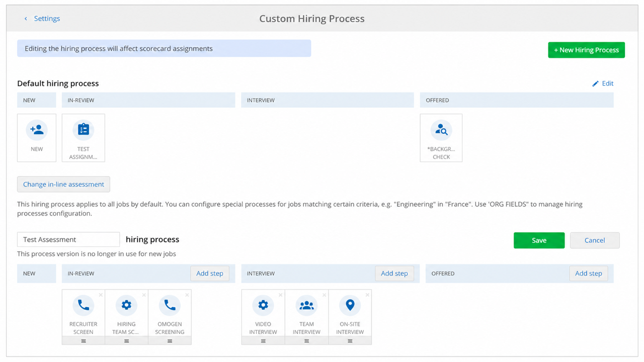Remove the Recruiter Screen step
This screenshot has height=362, width=644.
(101, 295)
